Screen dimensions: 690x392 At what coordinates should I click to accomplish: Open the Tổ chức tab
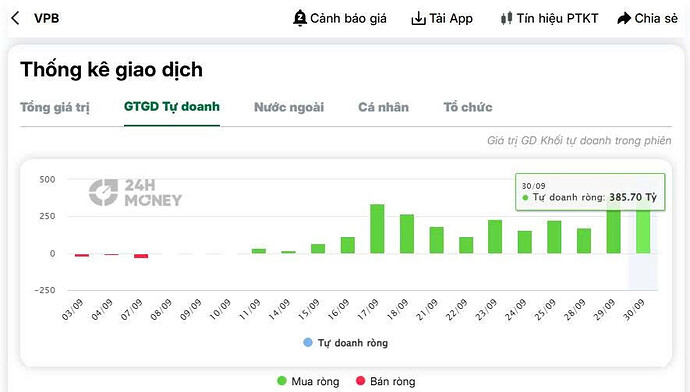click(x=468, y=107)
